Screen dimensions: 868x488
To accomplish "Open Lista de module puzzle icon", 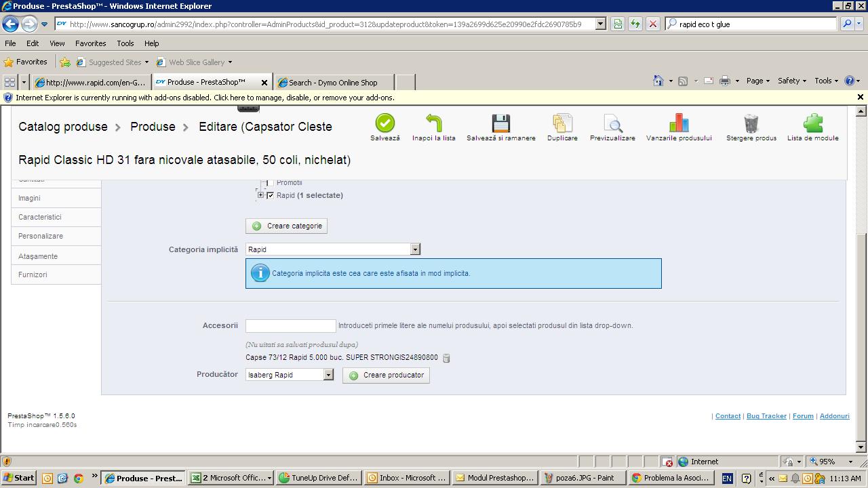I will (812, 123).
